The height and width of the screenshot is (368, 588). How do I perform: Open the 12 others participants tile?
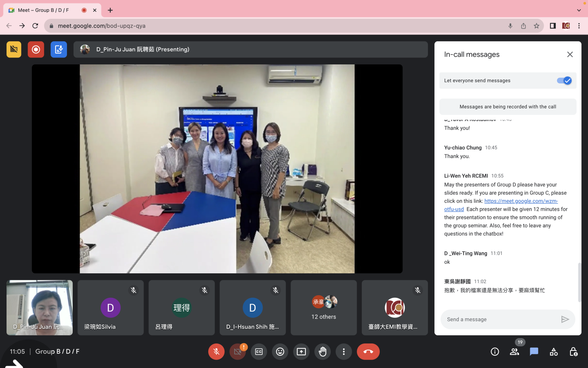pyautogui.click(x=324, y=308)
